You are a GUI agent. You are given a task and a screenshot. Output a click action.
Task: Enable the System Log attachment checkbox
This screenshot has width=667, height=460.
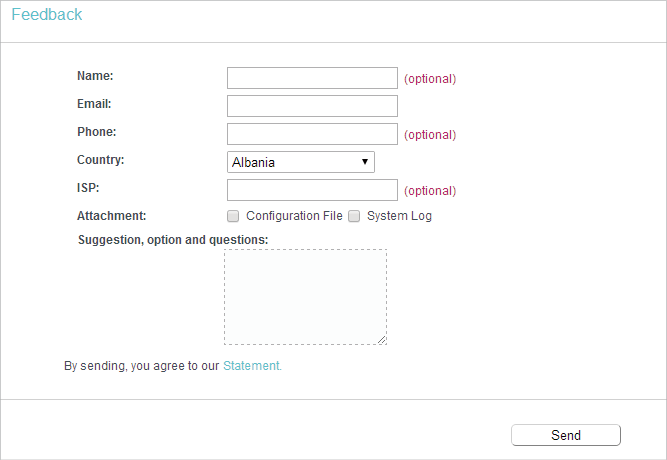(354, 216)
